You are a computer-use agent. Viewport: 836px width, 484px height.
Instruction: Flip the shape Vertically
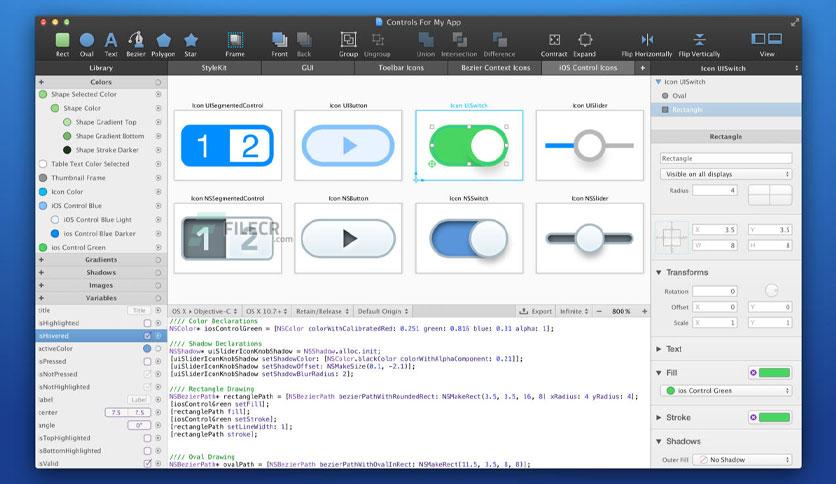click(x=699, y=44)
